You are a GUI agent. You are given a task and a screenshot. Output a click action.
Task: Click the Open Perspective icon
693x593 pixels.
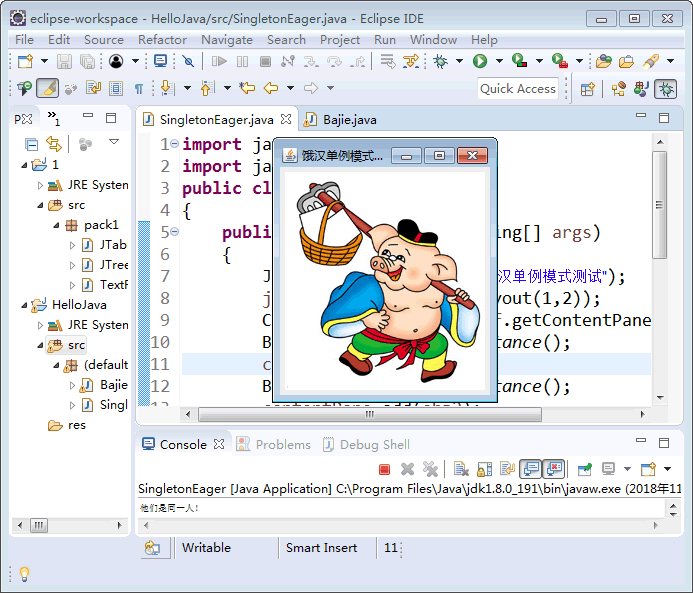coord(587,89)
